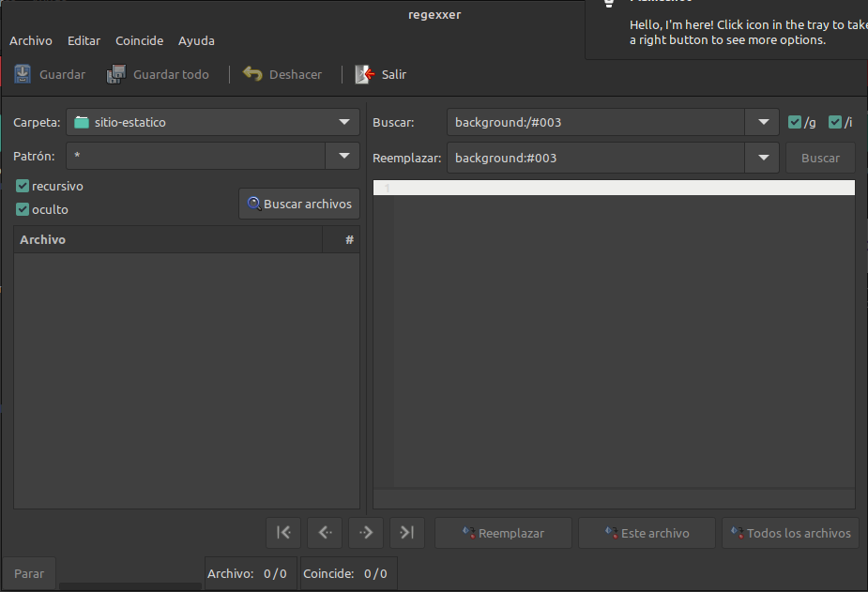Screen dimensions: 868x592
Task: Open the Editar menu
Action: tap(84, 41)
